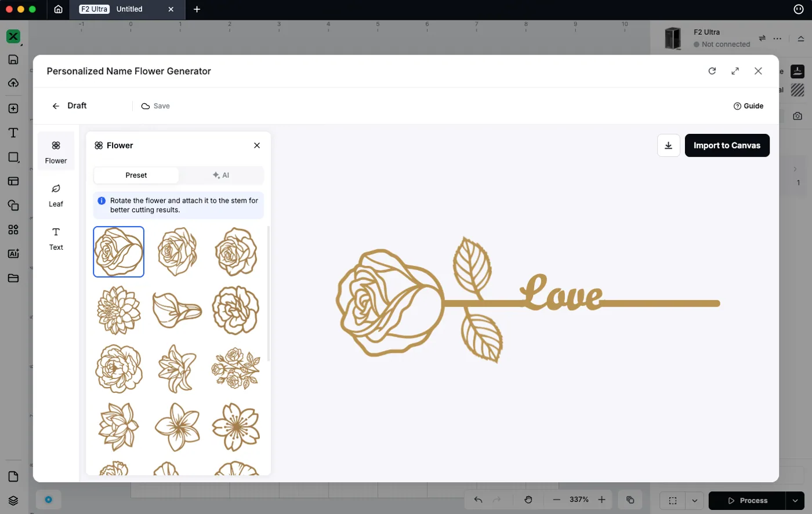Viewport: 812px width, 514px height.
Task: Open the Guide help link
Action: coord(748,106)
